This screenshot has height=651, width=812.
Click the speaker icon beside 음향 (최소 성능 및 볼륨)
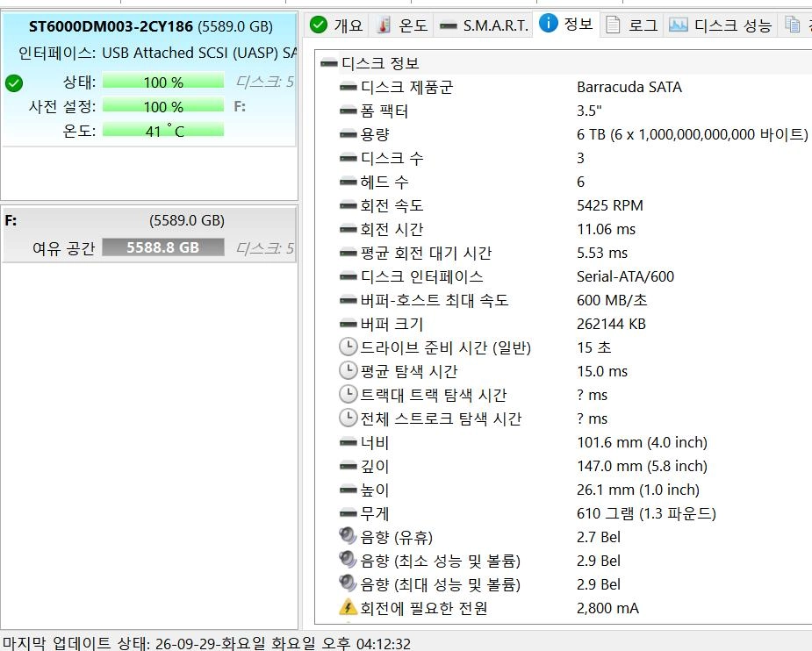coord(348,560)
